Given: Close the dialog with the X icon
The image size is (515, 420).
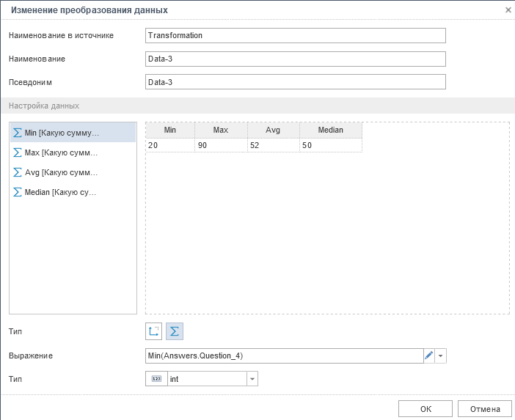Looking at the screenshot, I should 508,10.
